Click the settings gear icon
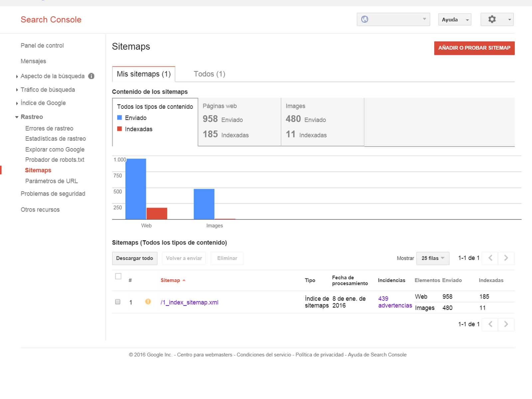The image size is (532, 399). (492, 19)
